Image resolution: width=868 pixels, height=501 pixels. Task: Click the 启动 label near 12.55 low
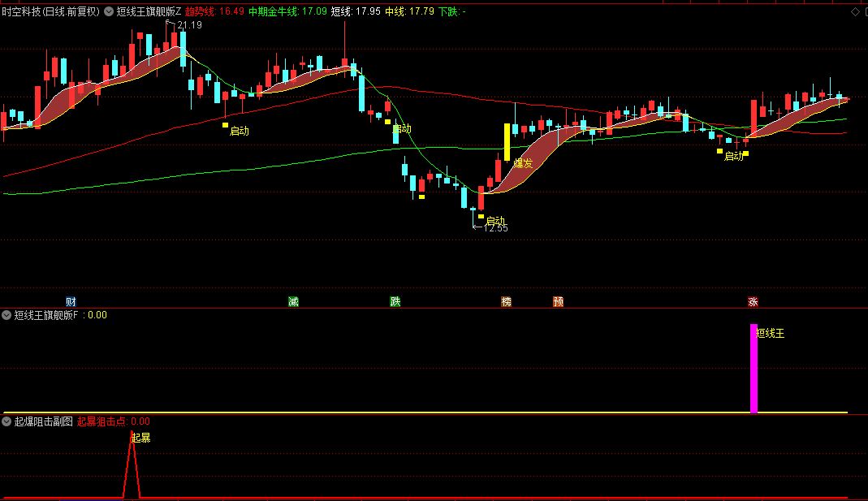click(495, 221)
